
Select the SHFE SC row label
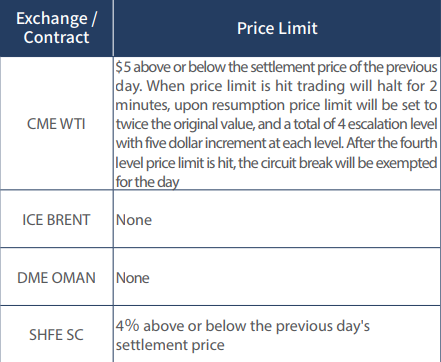[x=56, y=335]
